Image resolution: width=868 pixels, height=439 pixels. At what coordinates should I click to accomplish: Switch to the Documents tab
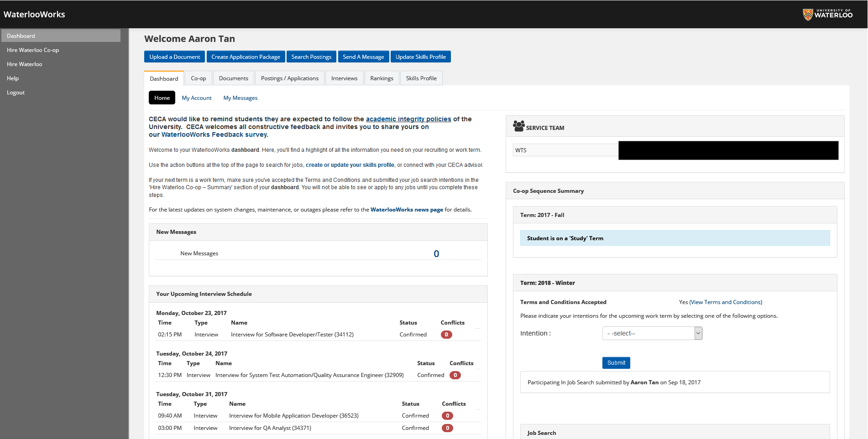click(x=234, y=78)
